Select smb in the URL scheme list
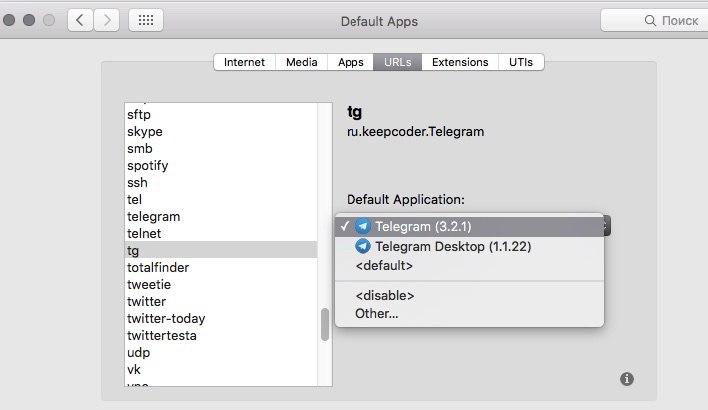Viewport: 708px width, 410px height. tap(221, 149)
